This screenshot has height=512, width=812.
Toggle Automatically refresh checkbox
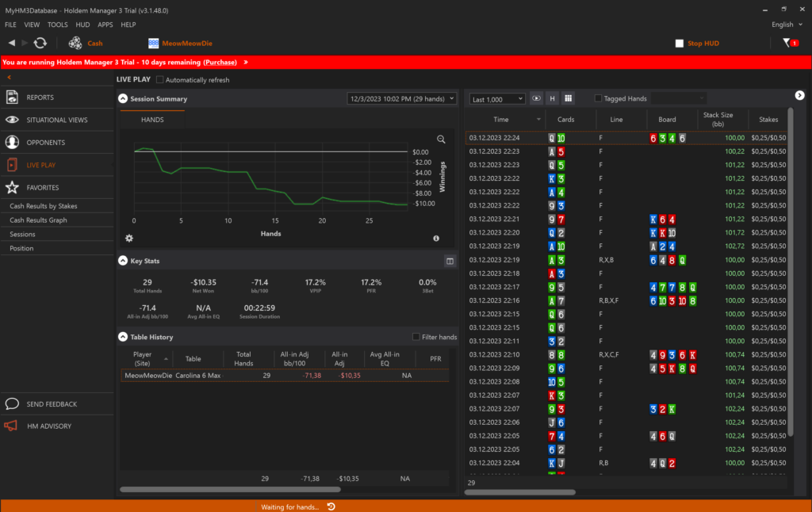point(160,80)
